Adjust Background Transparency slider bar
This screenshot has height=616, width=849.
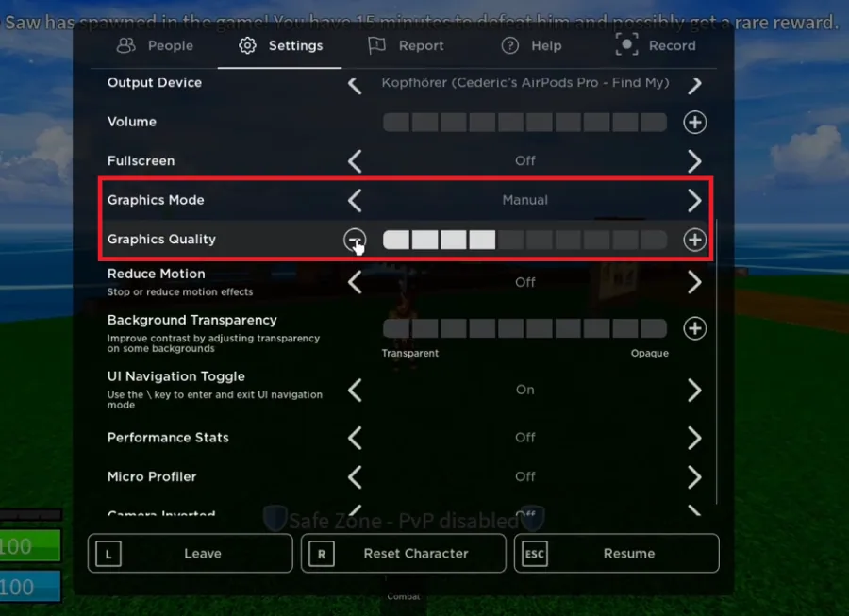tap(524, 328)
